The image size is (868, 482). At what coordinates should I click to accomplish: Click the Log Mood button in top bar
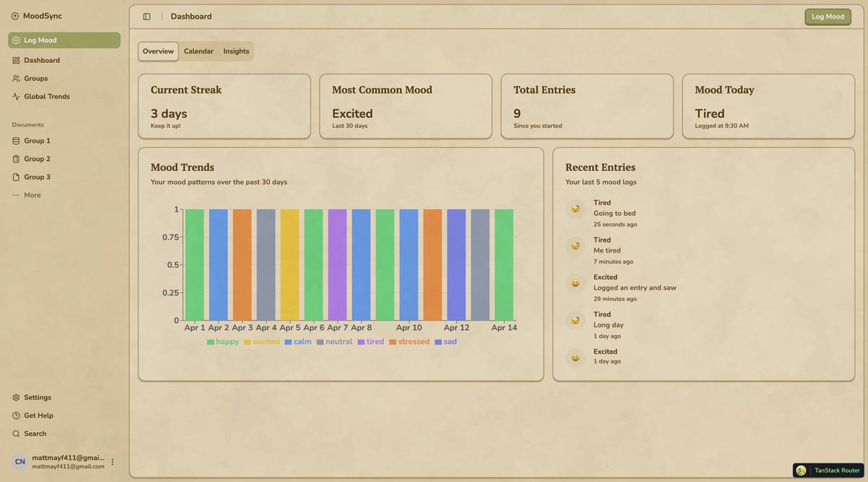pyautogui.click(x=827, y=17)
